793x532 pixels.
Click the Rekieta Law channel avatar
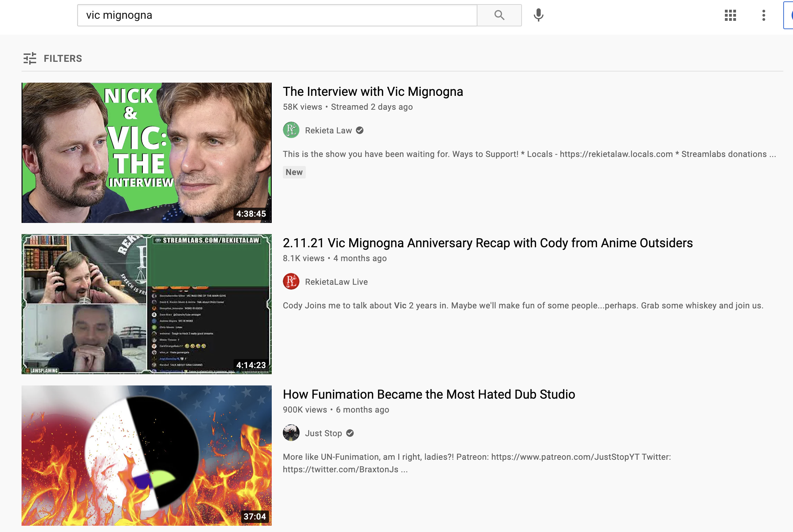coord(291,130)
